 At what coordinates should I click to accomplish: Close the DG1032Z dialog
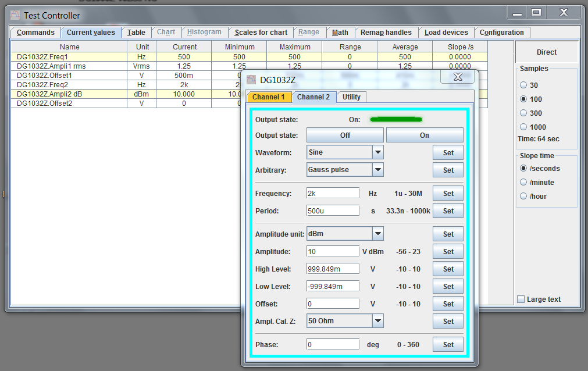click(457, 77)
